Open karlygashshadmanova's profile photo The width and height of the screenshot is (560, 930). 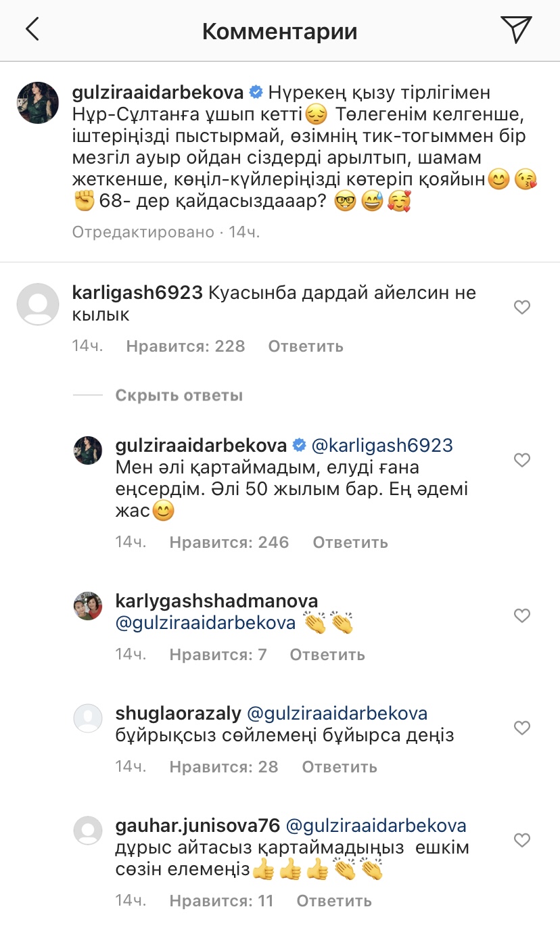[x=88, y=606]
